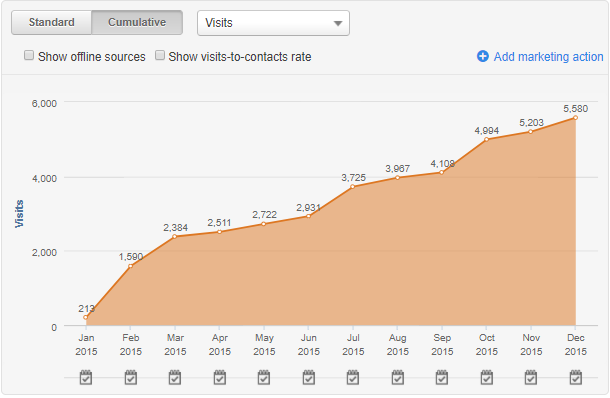Screen dimensions: 610x398
Task: Open the Apr 2015 calendar marker icon
Action: point(219,377)
